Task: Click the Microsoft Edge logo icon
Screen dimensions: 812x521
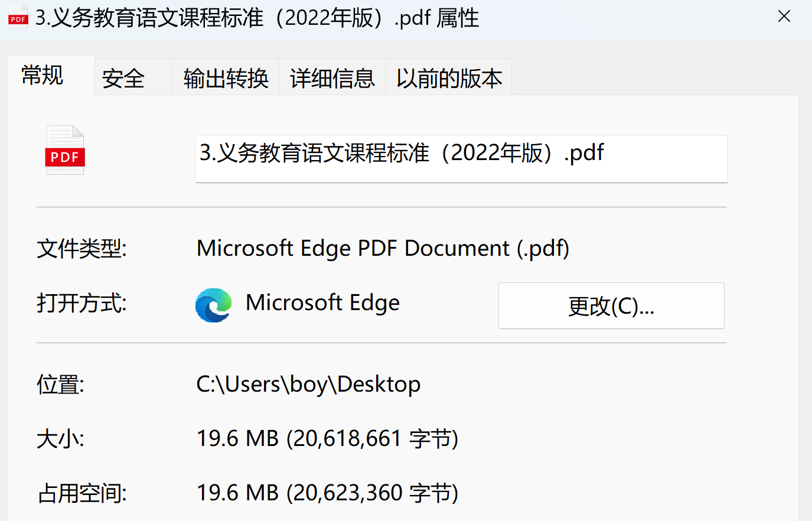Action: pos(213,305)
